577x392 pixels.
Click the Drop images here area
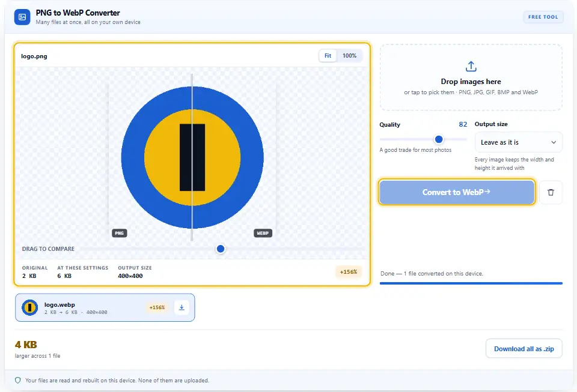[471, 77]
